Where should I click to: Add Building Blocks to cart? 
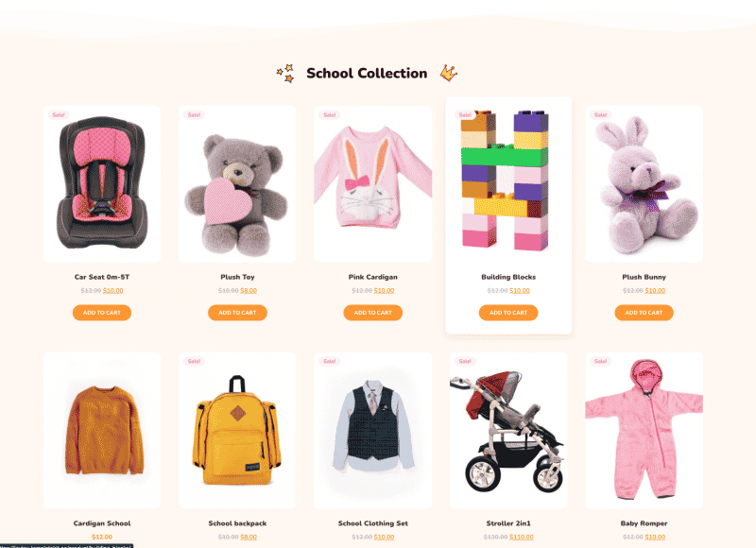click(x=508, y=313)
